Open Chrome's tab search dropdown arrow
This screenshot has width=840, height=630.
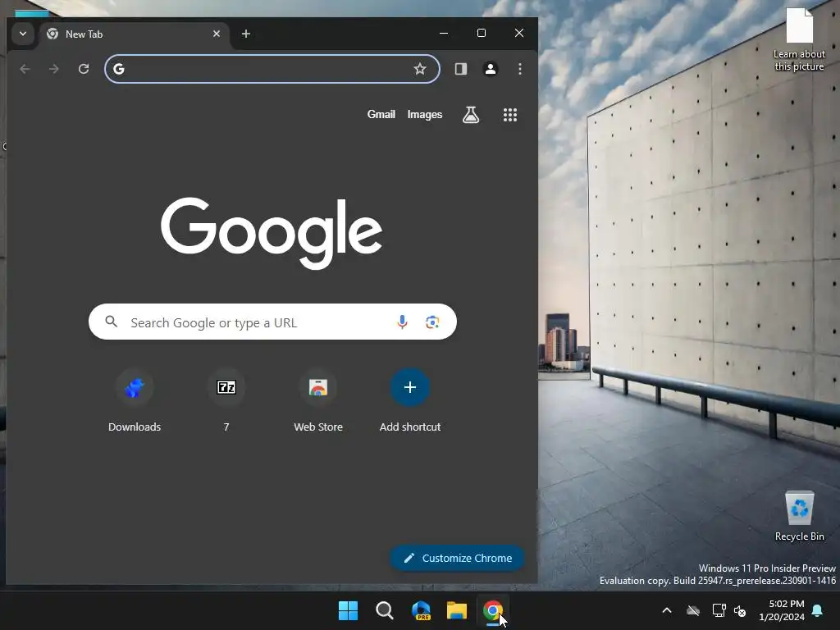[22, 34]
